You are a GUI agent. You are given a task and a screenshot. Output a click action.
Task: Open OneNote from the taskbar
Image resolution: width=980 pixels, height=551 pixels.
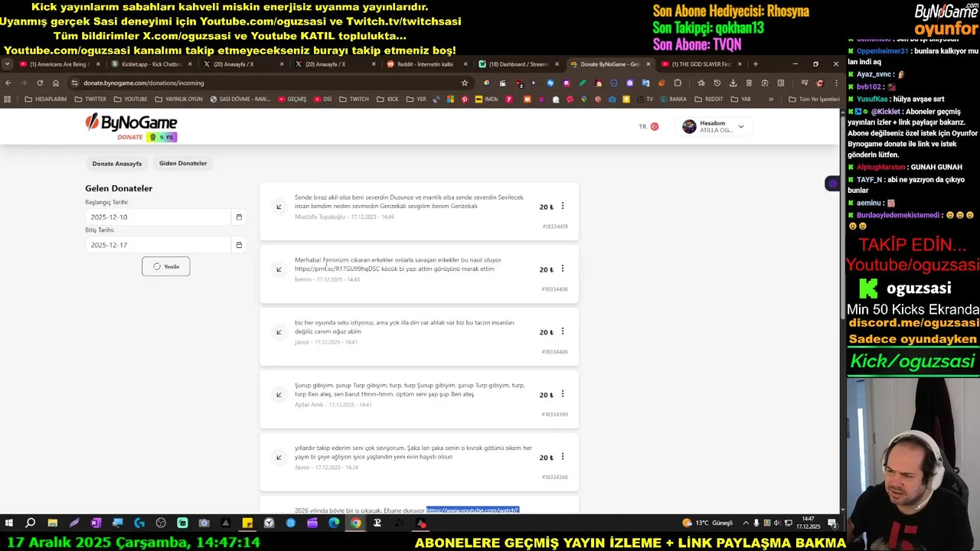96,523
